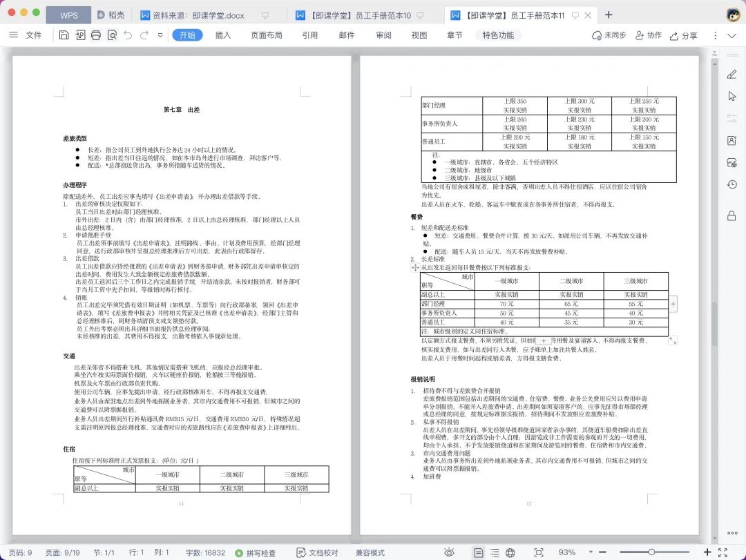Open Print Preview from the toolbar
746x560 pixels.
tap(113, 35)
